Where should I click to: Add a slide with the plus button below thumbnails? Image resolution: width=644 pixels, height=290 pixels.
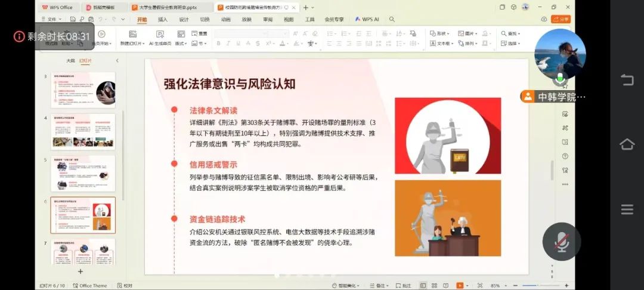[x=80, y=271]
